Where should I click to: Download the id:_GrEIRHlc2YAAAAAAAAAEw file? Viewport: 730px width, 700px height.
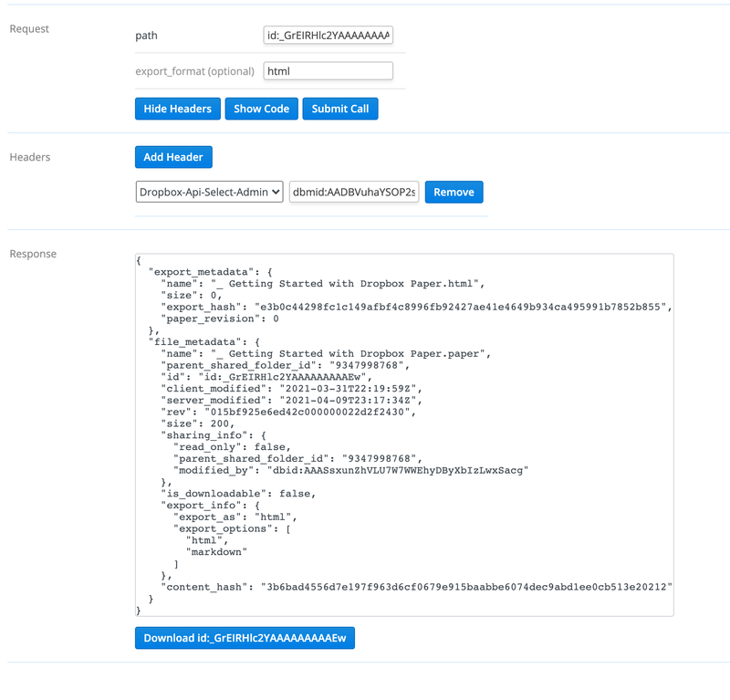(245, 638)
